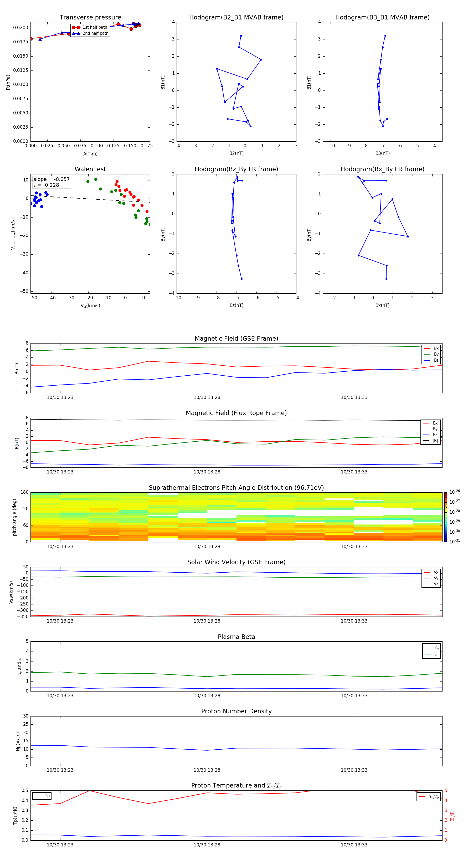Click the 'Vz' legend entry in velocity plot

coord(431,584)
